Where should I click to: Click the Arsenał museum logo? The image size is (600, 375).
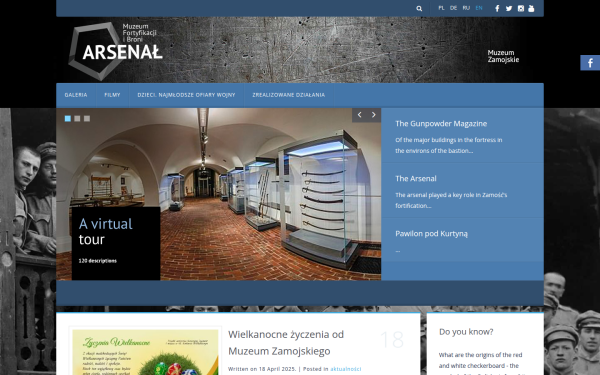(116, 51)
